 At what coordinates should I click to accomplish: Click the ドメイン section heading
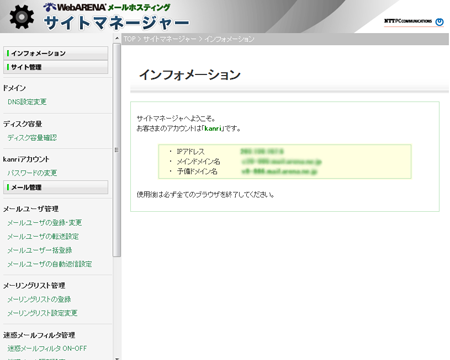point(14,88)
